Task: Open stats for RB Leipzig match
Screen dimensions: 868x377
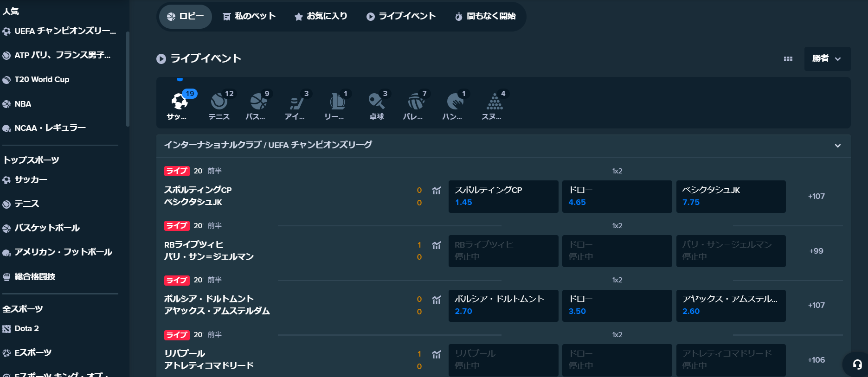Action: [437, 245]
